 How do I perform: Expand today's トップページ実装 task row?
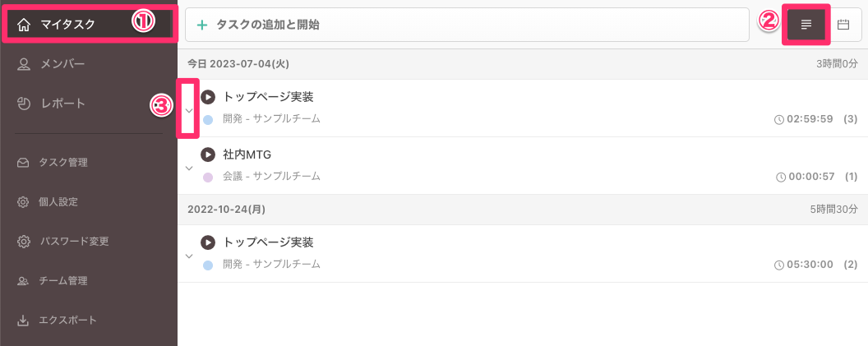tap(189, 110)
